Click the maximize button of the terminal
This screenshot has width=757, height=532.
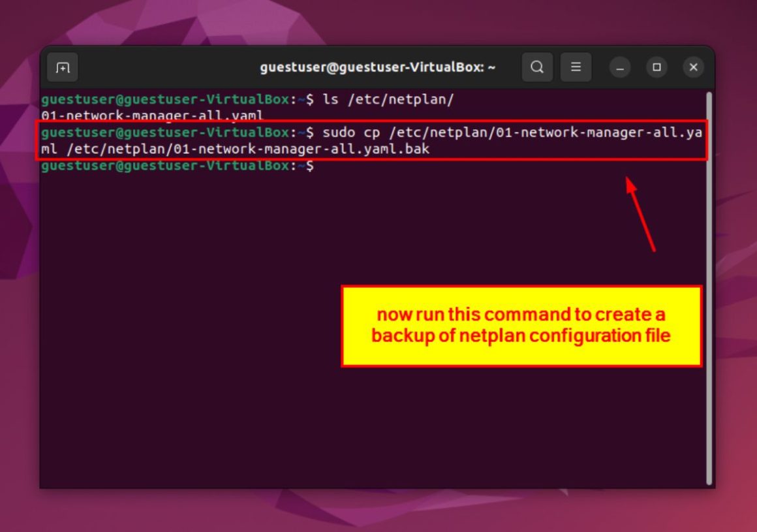pyautogui.click(x=656, y=67)
